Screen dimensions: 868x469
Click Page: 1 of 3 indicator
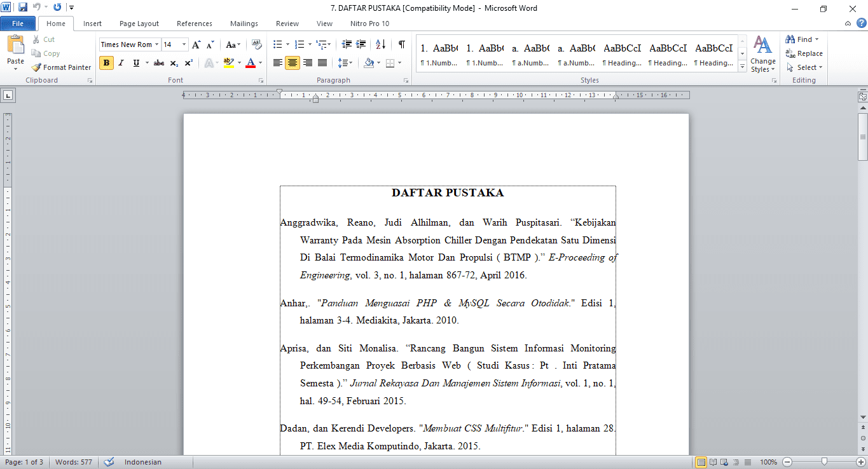(x=24, y=462)
